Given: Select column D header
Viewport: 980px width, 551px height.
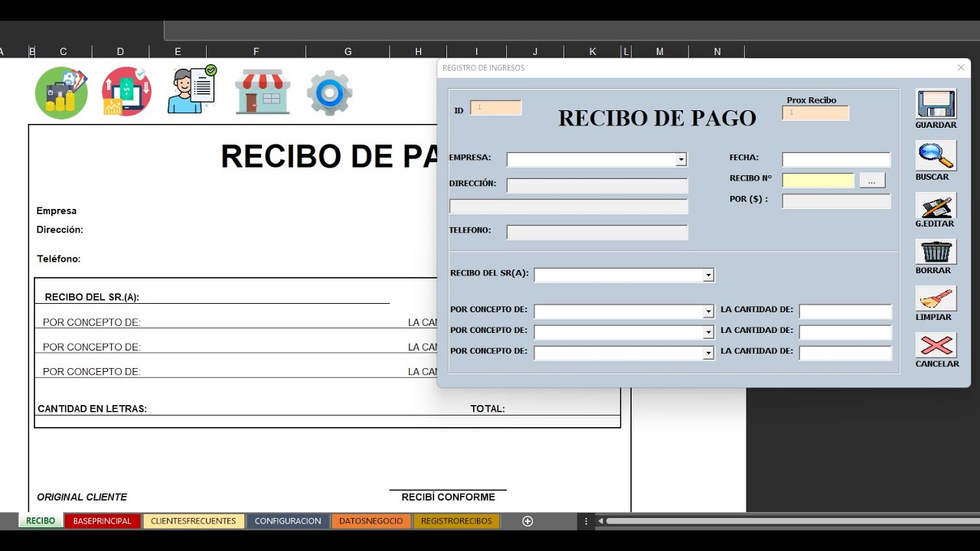Looking at the screenshot, I should pyautogui.click(x=120, y=51).
